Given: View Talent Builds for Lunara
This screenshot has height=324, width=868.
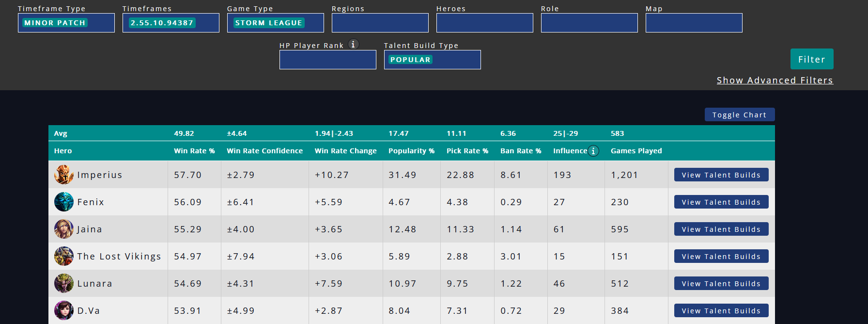Looking at the screenshot, I should tap(721, 283).
